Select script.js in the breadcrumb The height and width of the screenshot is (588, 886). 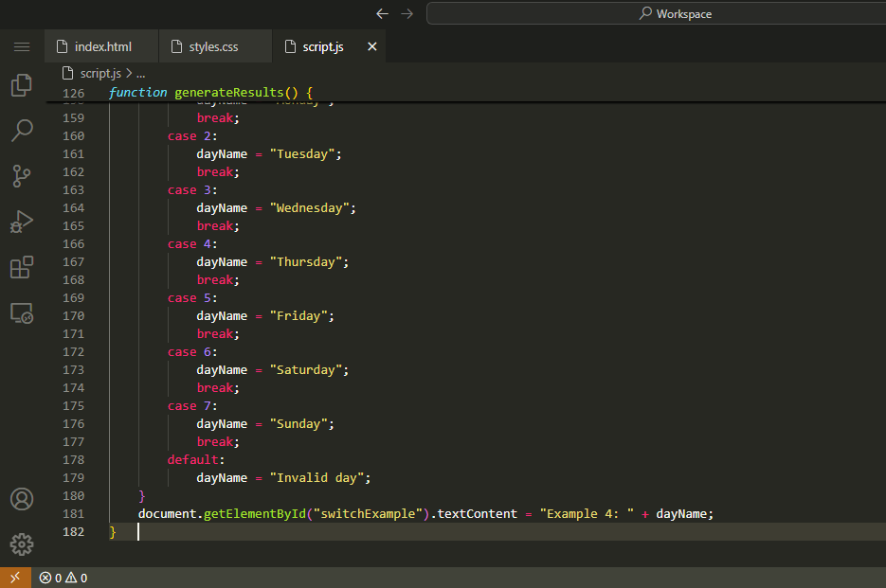99,73
